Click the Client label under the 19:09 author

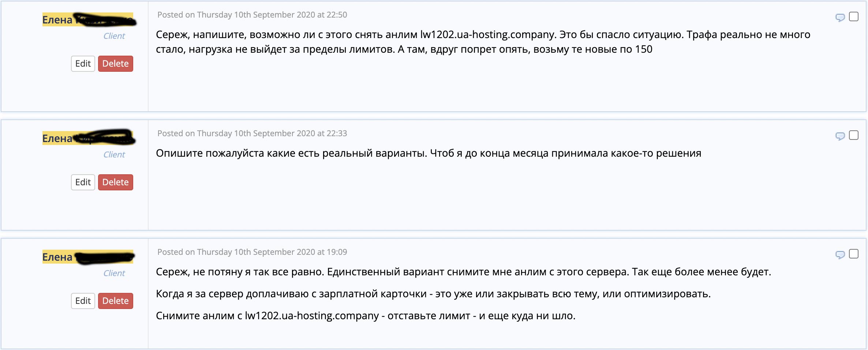(x=114, y=273)
